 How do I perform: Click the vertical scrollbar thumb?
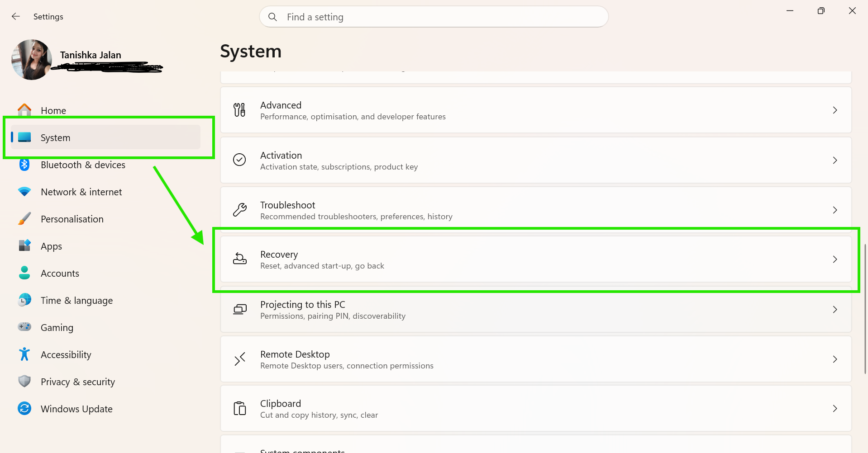click(865, 309)
